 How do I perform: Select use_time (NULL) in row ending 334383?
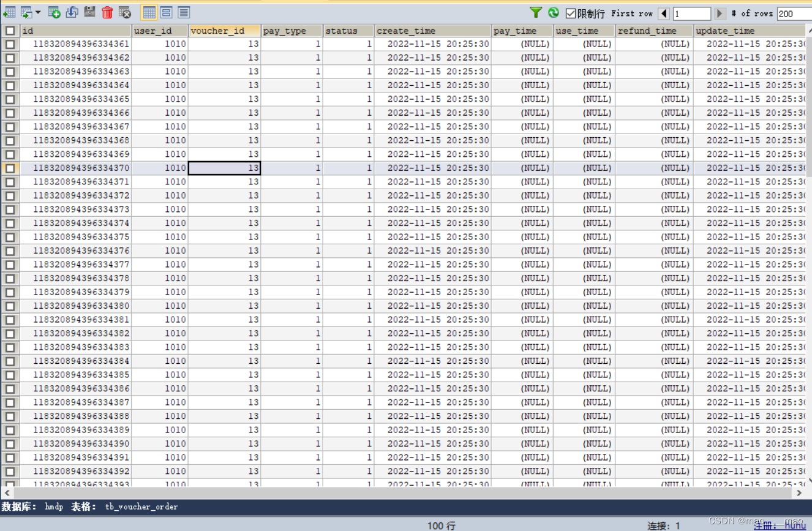tap(584, 347)
